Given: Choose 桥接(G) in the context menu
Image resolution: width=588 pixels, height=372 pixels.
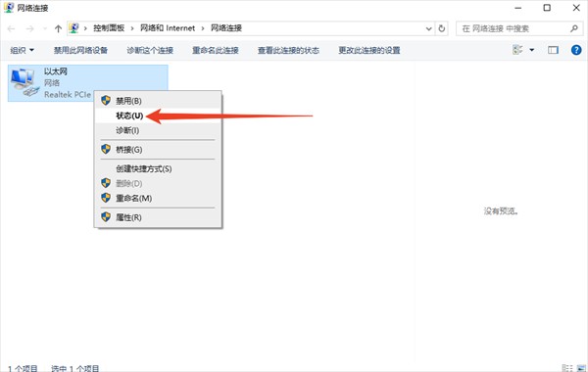Looking at the screenshot, I should tap(158, 150).
